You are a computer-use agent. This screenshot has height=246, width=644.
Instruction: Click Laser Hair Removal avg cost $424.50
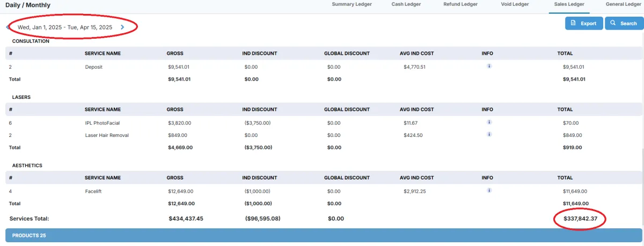coord(413,135)
